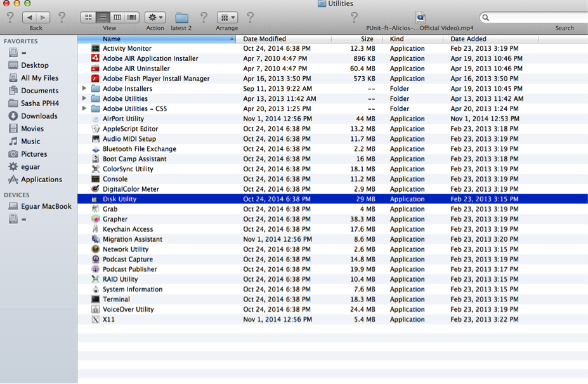Sort by the Date Modified column
Viewport: 588px width, 384px height.
(284, 39)
